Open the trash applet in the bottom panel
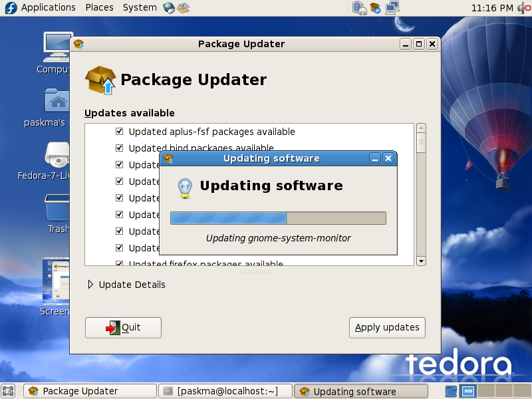Screen dimensions: 532x399 tap(451, 391)
